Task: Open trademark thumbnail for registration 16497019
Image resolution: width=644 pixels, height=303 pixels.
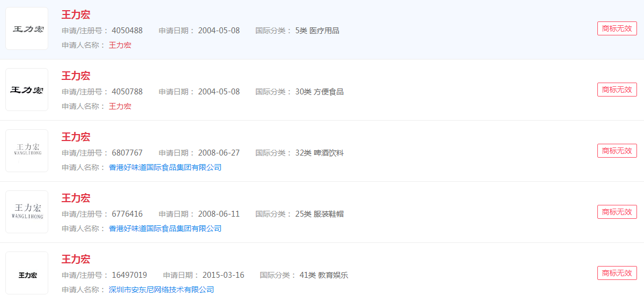Action: click(27, 273)
